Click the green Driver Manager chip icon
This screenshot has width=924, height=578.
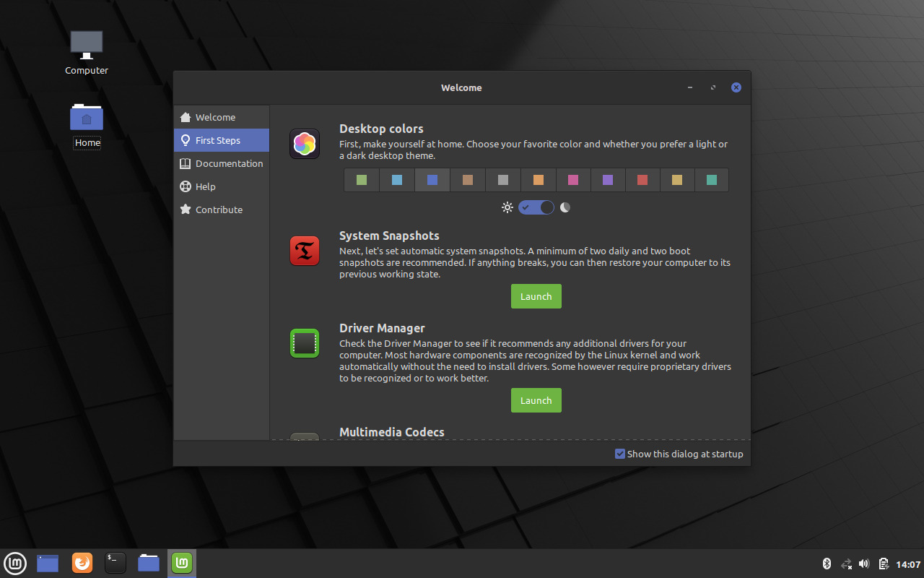click(x=304, y=343)
